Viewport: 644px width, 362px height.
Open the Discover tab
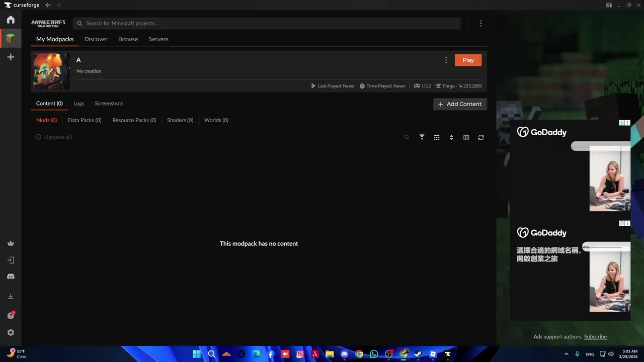96,39
